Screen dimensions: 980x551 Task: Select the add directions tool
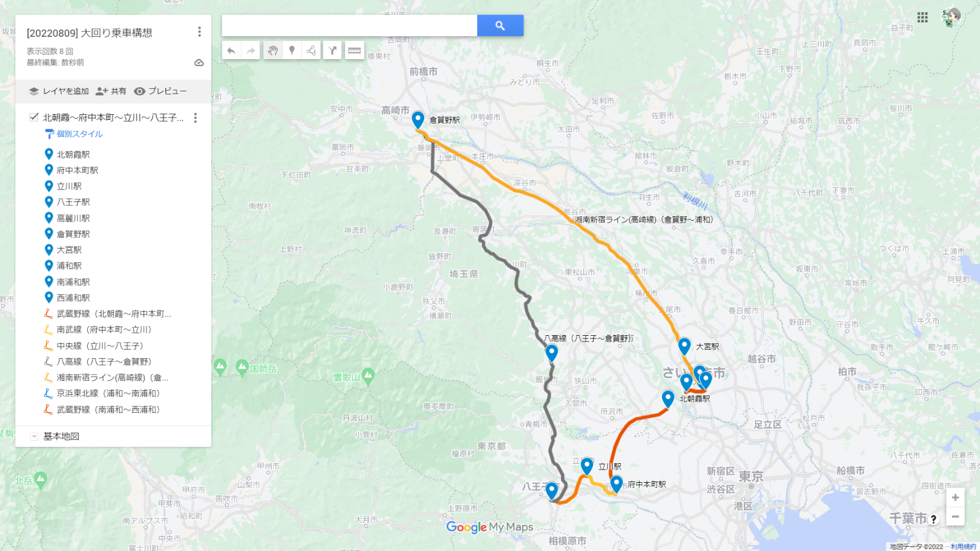click(332, 51)
